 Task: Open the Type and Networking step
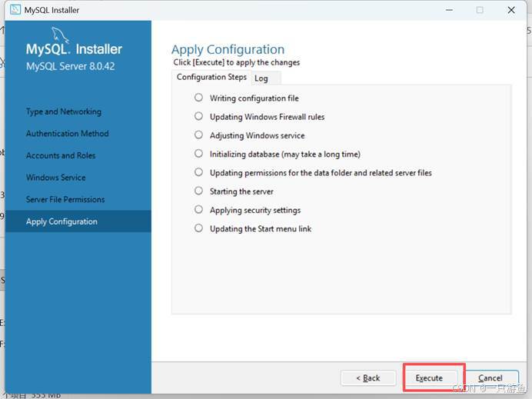tap(64, 111)
